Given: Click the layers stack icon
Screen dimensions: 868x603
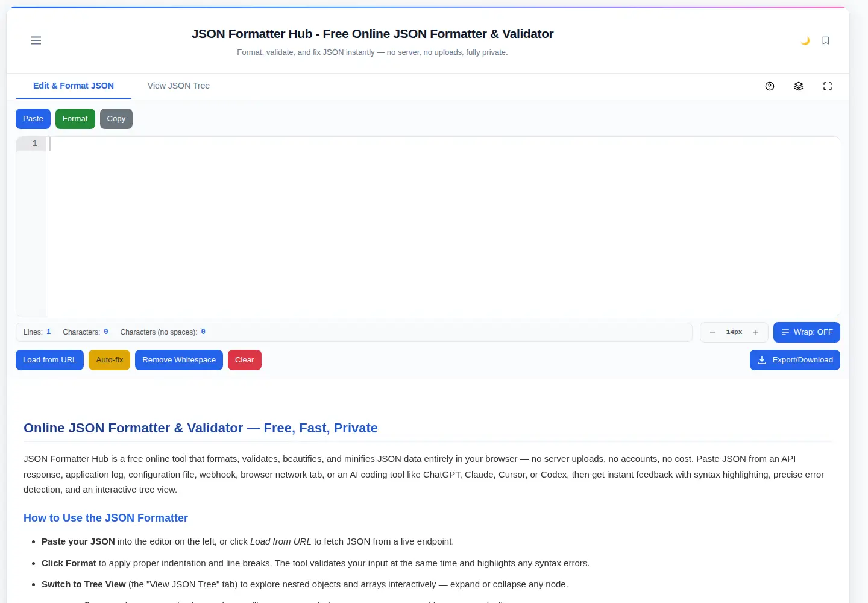Looking at the screenshot, I should click(799, 86).
